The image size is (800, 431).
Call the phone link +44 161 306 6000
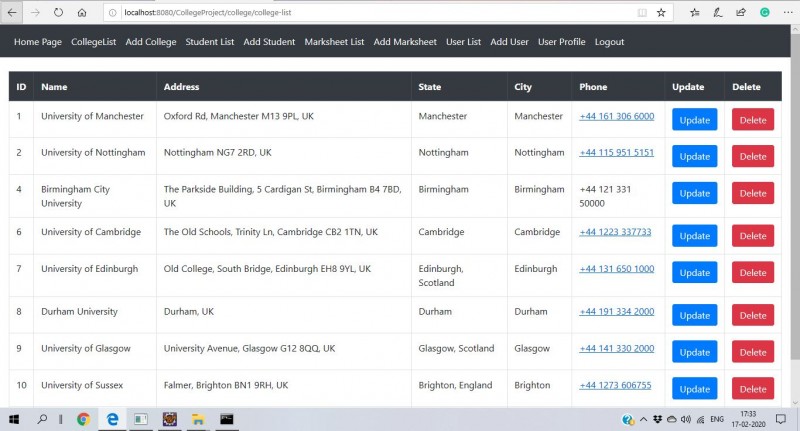click(x=616, y=116)
